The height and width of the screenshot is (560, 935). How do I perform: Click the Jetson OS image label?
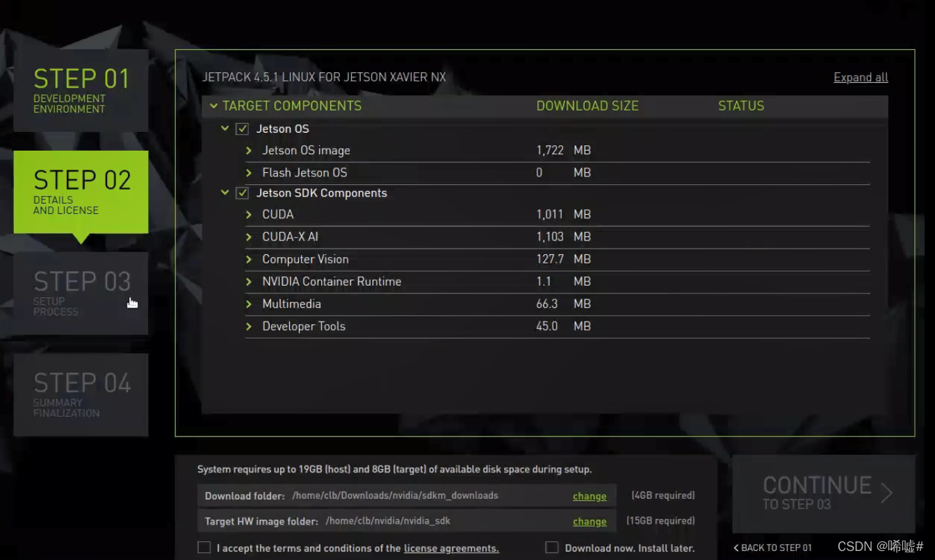[x=306, y=150]
